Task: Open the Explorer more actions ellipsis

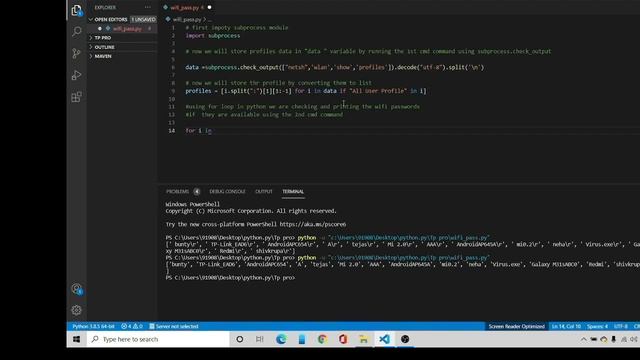Action: pos(147,7)
